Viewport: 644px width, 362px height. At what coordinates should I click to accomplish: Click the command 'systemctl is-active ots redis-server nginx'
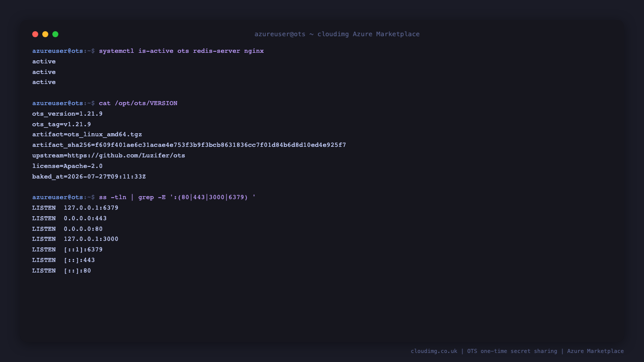click(x=181, y=51)
